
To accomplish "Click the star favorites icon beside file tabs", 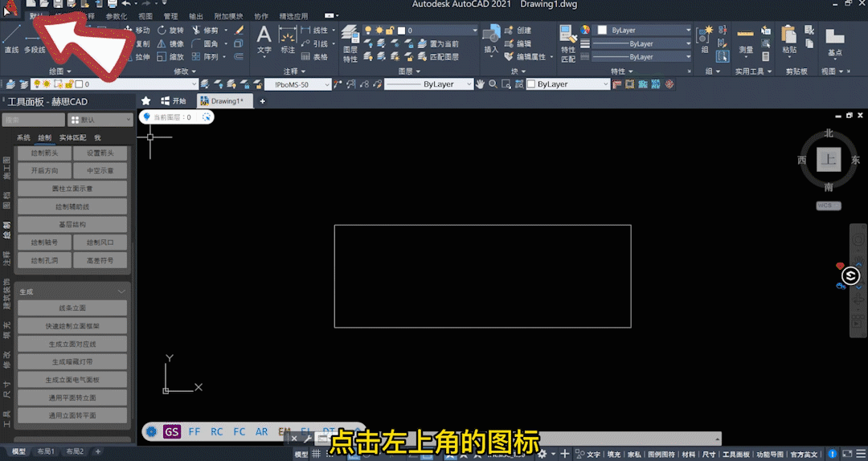I will (x=146, y=100).
